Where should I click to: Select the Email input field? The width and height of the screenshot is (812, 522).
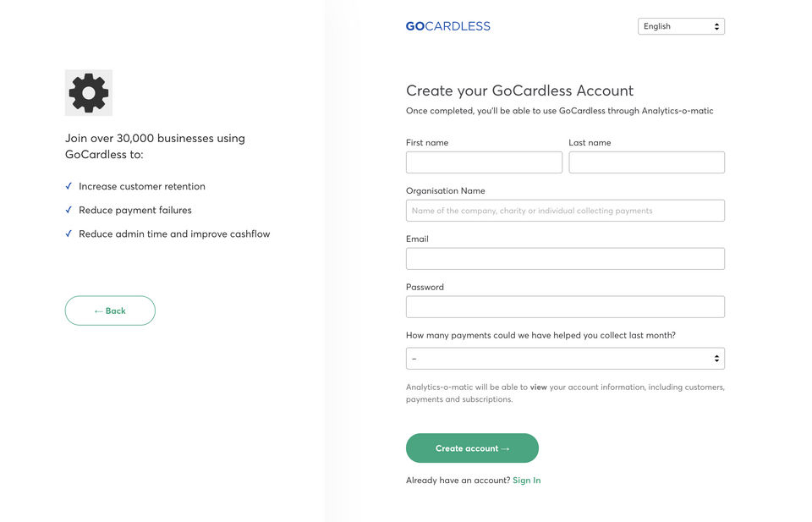(565, 259)
